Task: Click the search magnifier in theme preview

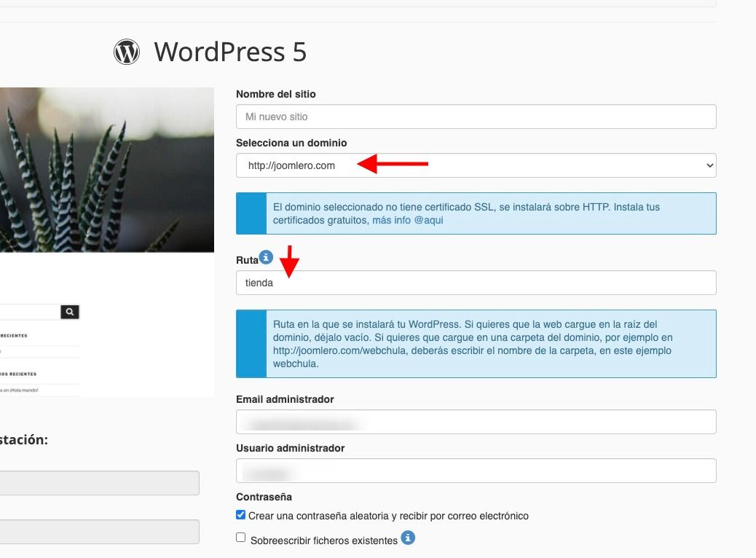Action: point(70,312)
